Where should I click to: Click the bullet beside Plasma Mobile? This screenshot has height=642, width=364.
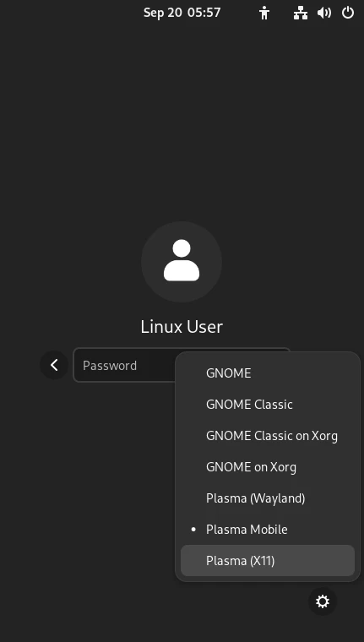[193, 530]
